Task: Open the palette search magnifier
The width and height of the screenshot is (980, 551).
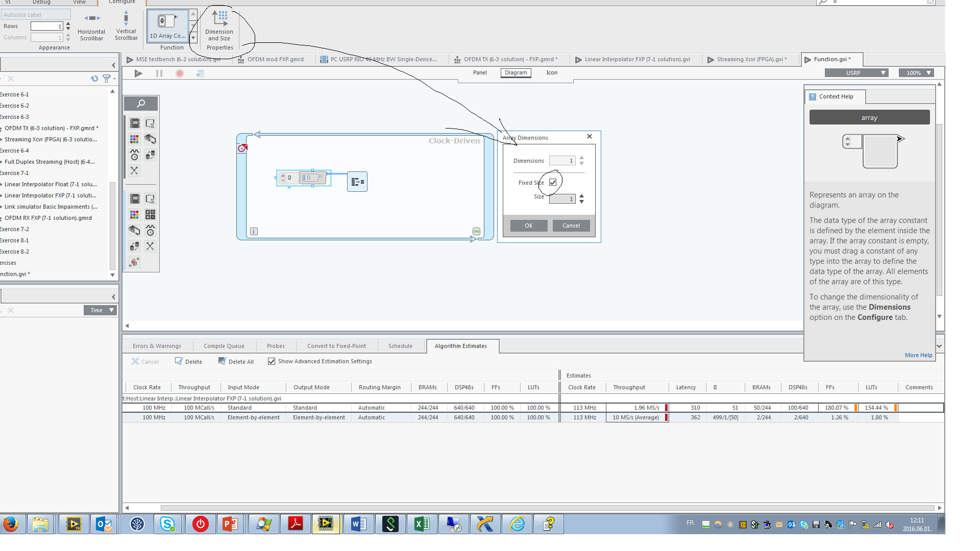Action: 141,104
